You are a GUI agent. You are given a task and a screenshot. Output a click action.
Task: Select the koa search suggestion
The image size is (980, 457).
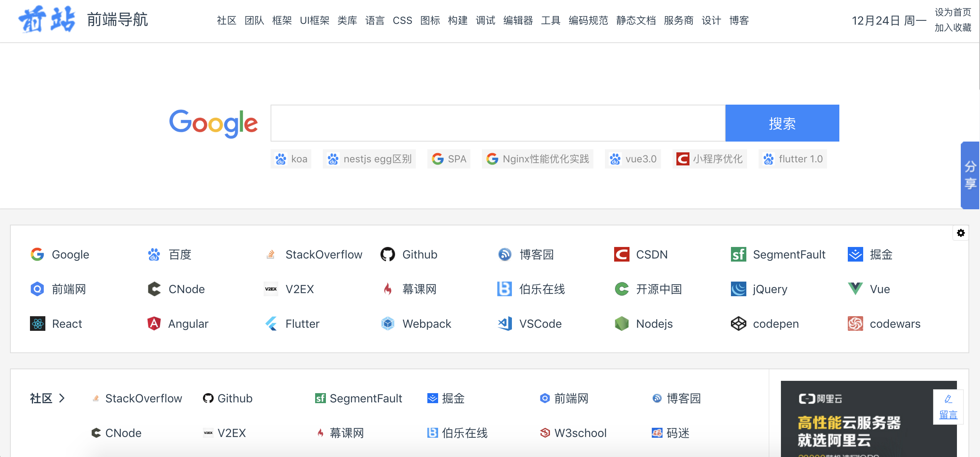click(291, 159)
